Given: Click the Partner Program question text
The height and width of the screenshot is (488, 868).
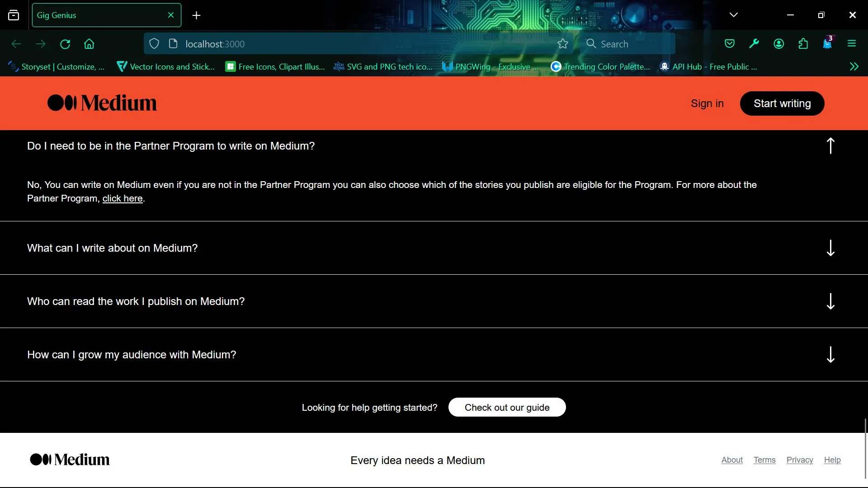Looking at the screenshot, I should click(171, 146).
